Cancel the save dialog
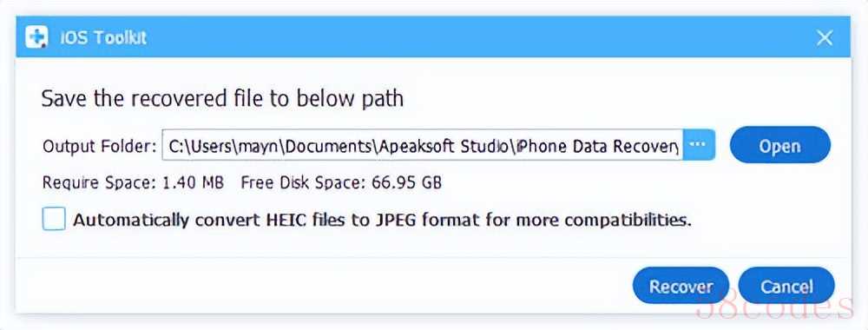Screen dimensions: 868x330 [x=786, y=286]
